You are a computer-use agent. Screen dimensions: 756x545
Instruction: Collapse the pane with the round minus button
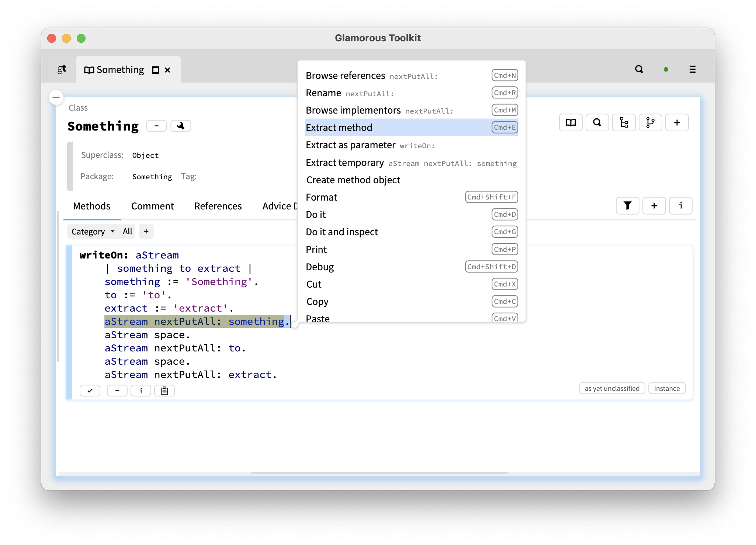[56, 97]
